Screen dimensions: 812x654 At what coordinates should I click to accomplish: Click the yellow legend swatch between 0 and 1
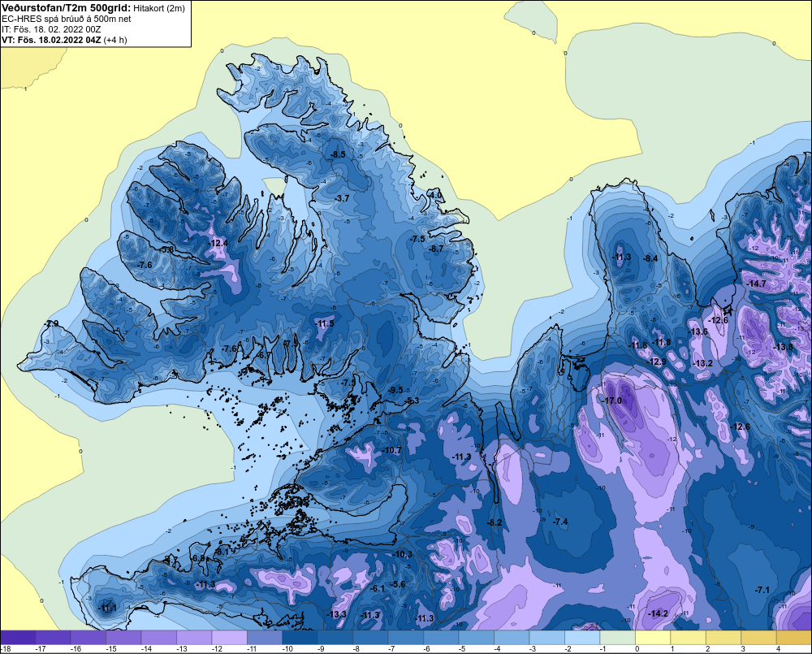[653, 637]
